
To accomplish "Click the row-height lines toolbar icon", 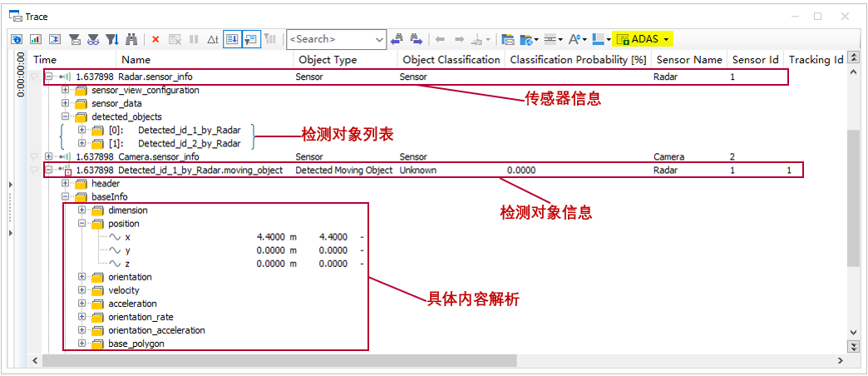I will point(550,39).
